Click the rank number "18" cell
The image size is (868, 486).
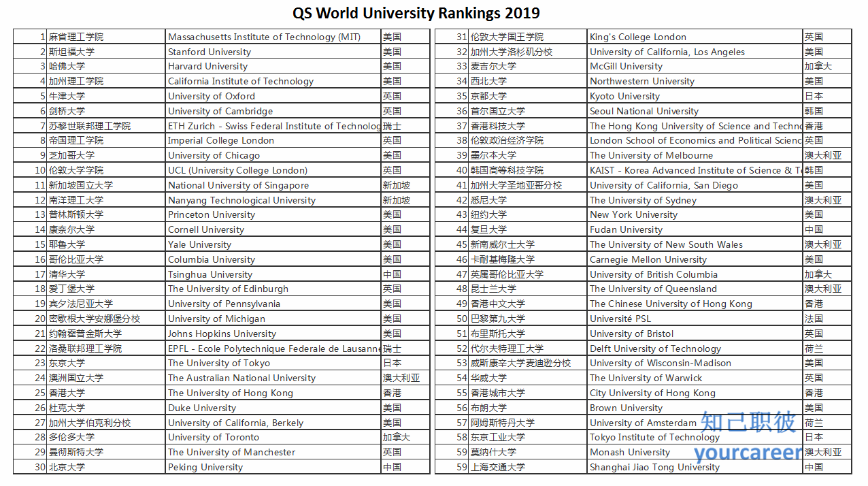pos(30,289)
